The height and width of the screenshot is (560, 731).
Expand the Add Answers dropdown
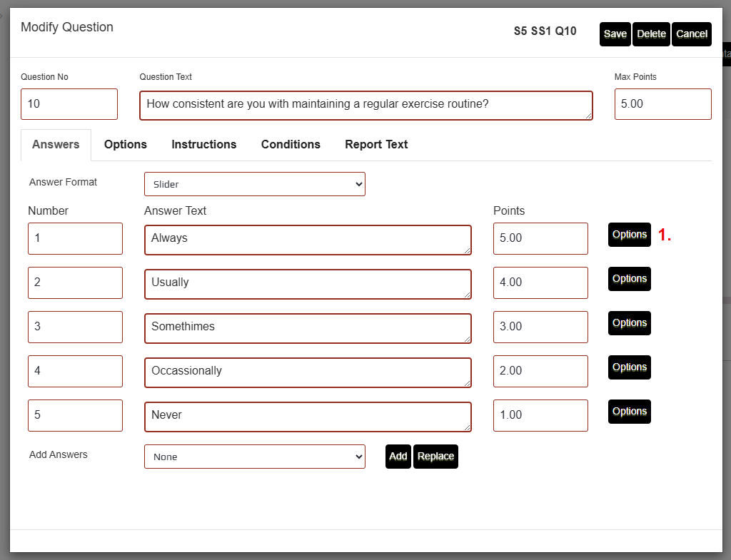(x=254, y=457)
